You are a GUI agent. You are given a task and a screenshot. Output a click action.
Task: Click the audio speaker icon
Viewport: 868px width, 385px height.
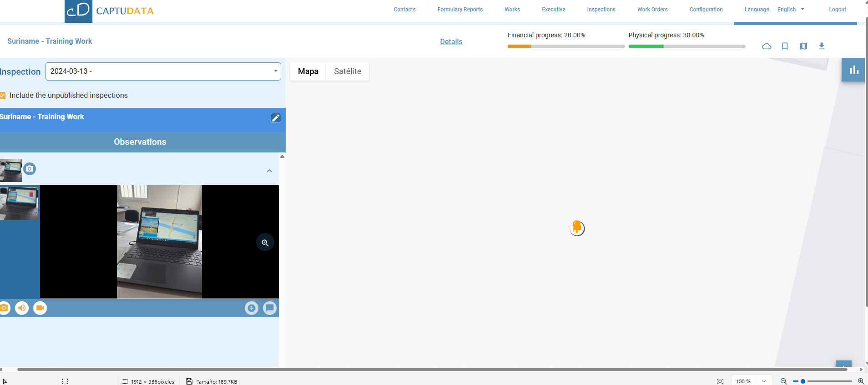pyautogui.click(x=22, y=308)
